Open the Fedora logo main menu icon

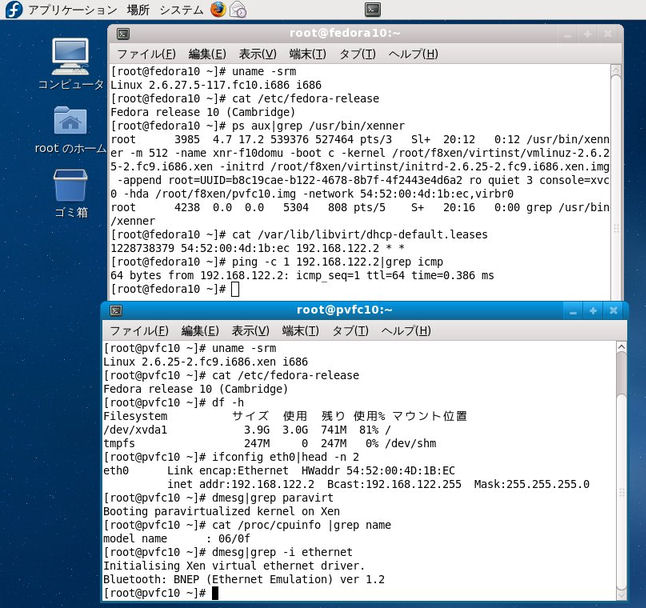(14, 9)
